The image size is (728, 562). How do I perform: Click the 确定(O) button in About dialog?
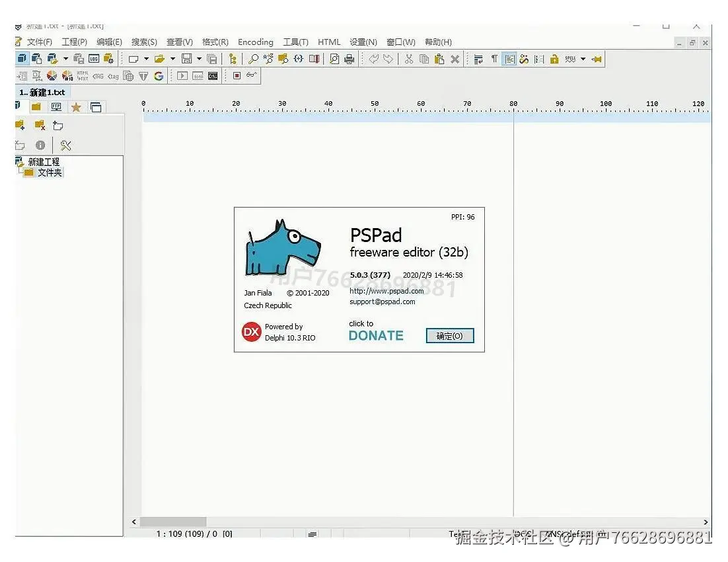tap(450, 336)
